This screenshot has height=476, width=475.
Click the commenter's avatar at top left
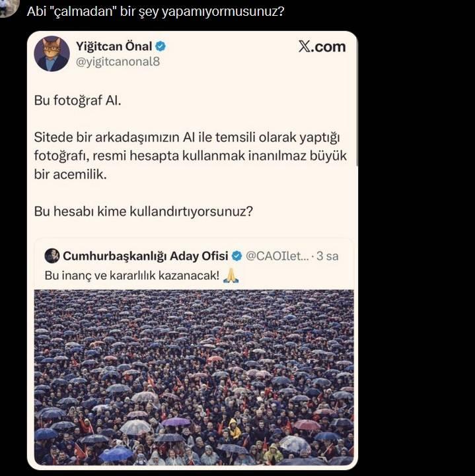click(9, 7)
